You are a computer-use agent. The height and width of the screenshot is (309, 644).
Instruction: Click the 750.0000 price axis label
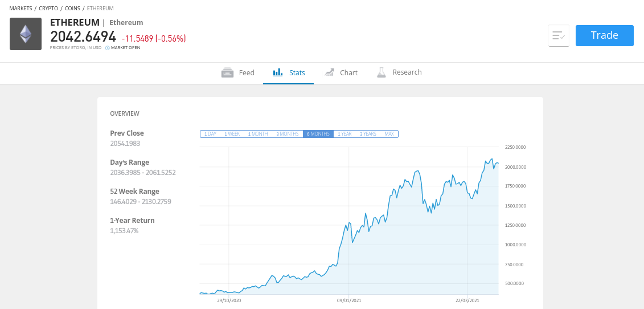pos(515,265)
